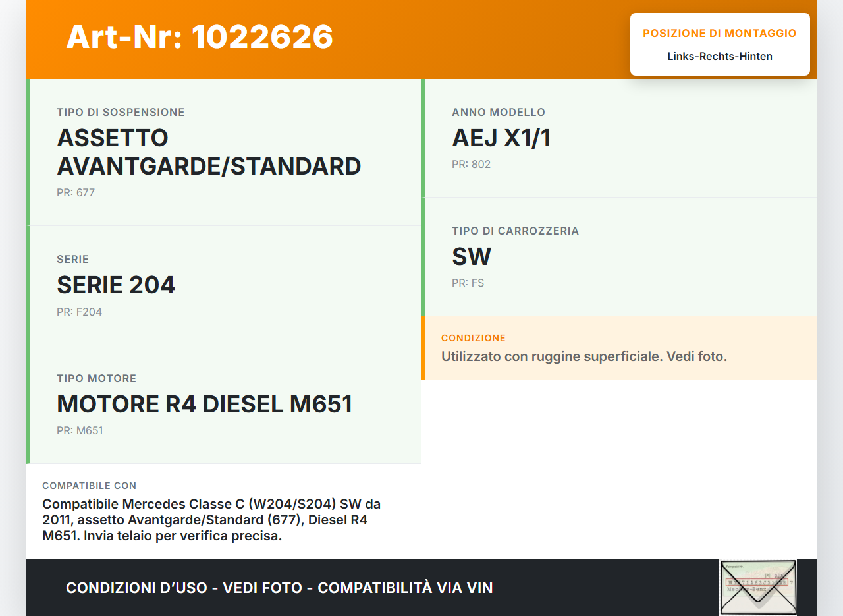Select the Motore R4 Diesel M651 value
Screen dimensions: 843x616
click(x=204, y=404)
